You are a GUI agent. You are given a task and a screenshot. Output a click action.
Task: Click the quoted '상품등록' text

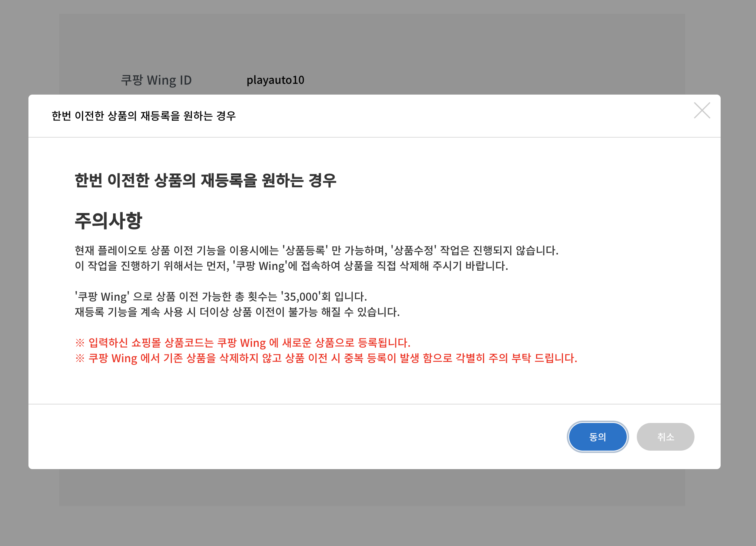tap(305, 250)
